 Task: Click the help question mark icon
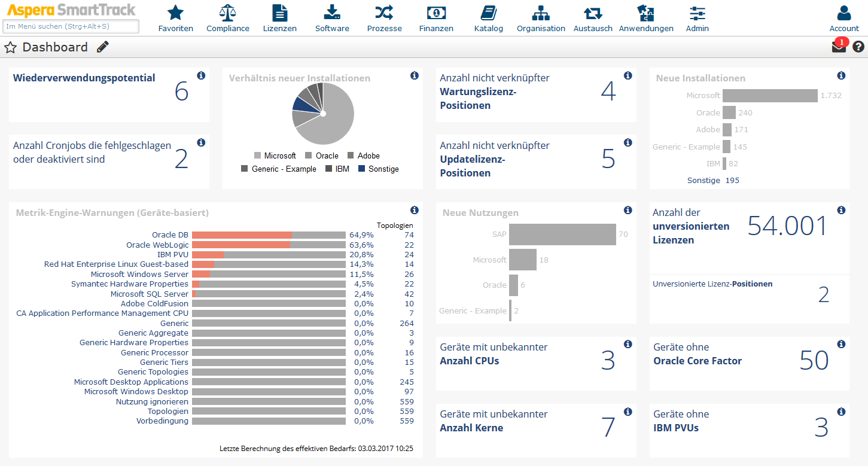pos(858,47)
